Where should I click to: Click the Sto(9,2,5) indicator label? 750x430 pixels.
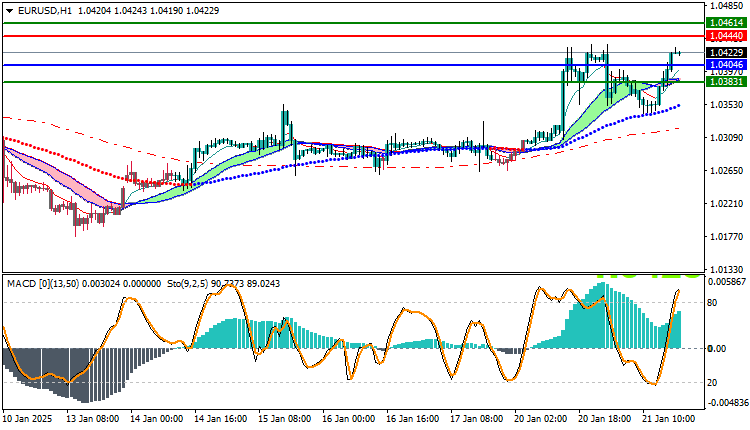(188, 284)
